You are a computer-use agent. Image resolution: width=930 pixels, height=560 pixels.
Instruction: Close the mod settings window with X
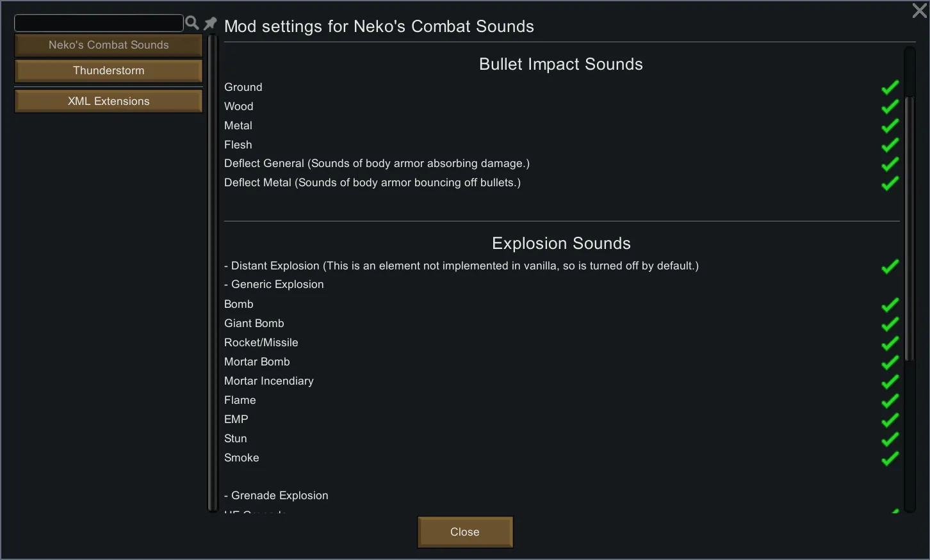coord(920,10)
